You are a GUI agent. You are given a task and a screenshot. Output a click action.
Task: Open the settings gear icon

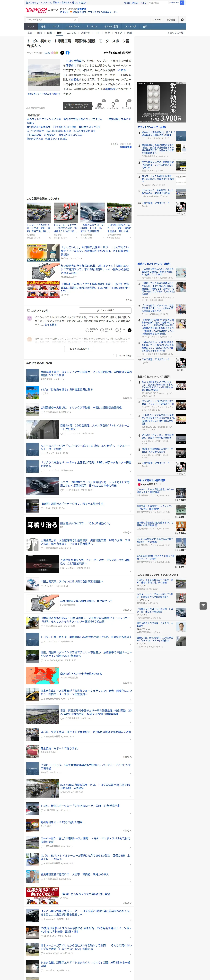(182, 20)
